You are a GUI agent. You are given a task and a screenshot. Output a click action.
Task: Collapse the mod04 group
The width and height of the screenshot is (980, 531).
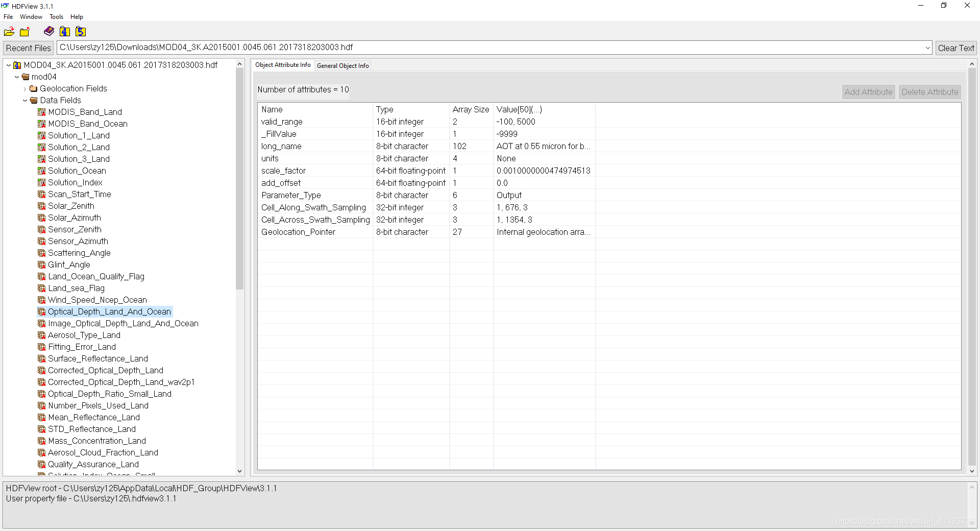(17, 77)
